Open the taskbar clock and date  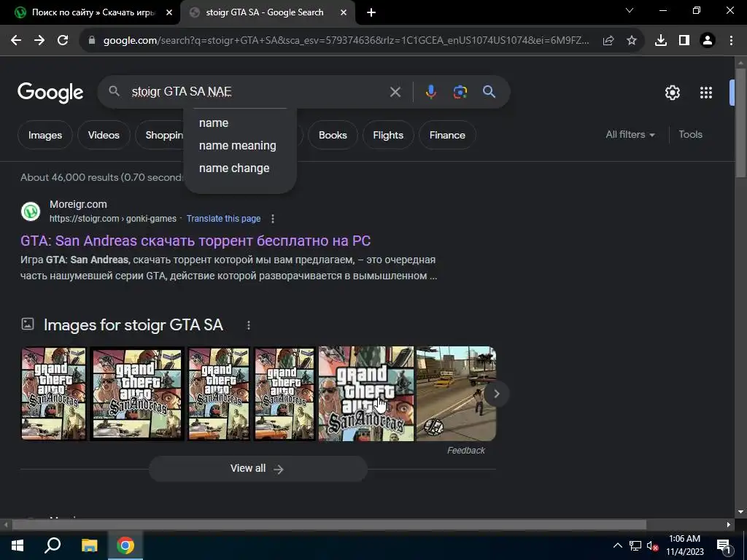(684, 545)
